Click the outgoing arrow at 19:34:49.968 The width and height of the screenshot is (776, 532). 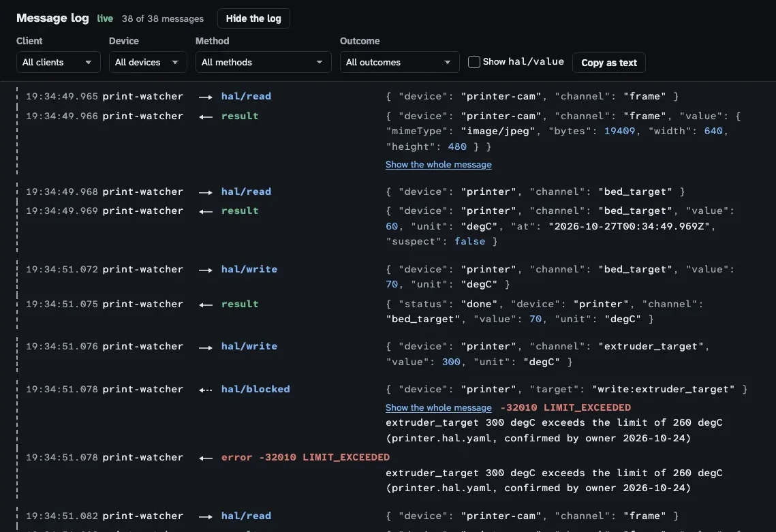(205, 193)
